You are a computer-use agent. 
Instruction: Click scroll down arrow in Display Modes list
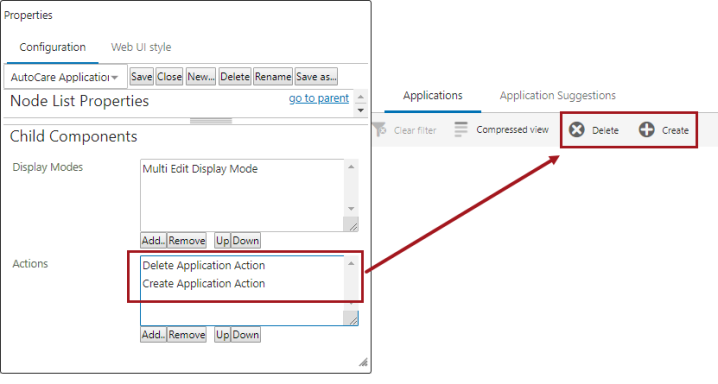coord(351,209)
